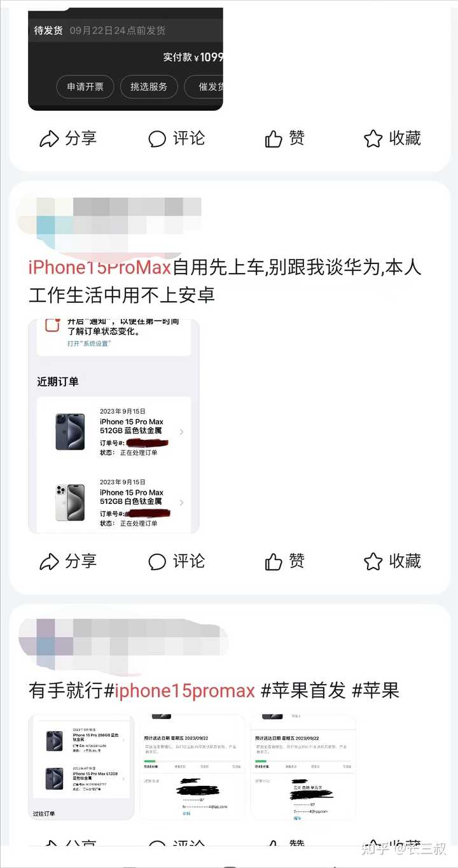Open comments on first post
The height and width of the screenshot is (868, 458).
click(176, 139)
